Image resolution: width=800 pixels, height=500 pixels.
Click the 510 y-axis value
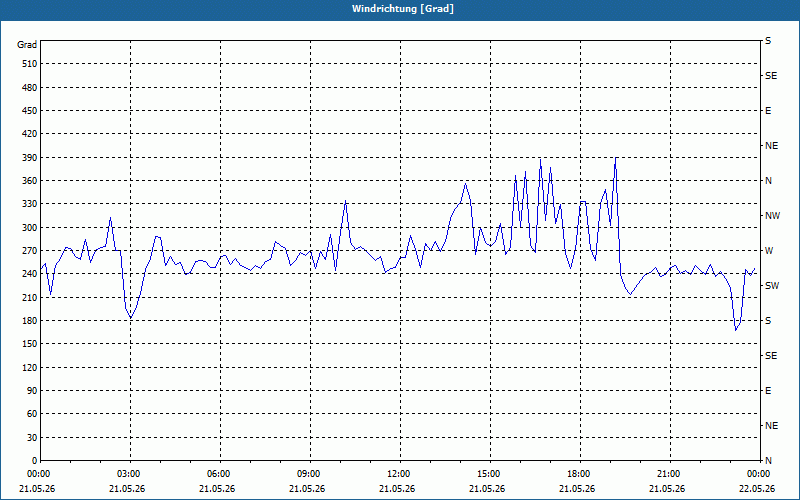tap(30, 64)
